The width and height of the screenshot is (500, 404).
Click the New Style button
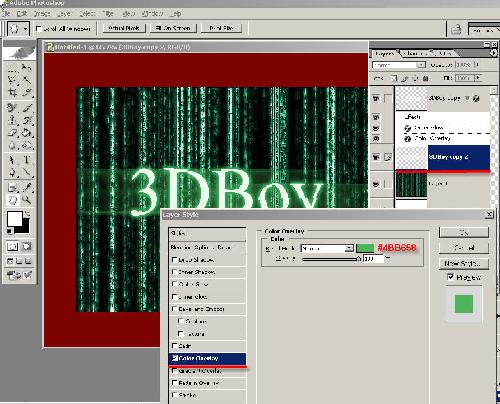[x=464, y=264]
